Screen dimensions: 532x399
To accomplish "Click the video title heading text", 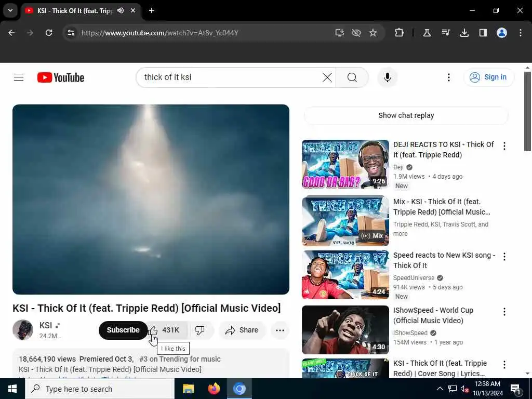I will pos(147,308).
